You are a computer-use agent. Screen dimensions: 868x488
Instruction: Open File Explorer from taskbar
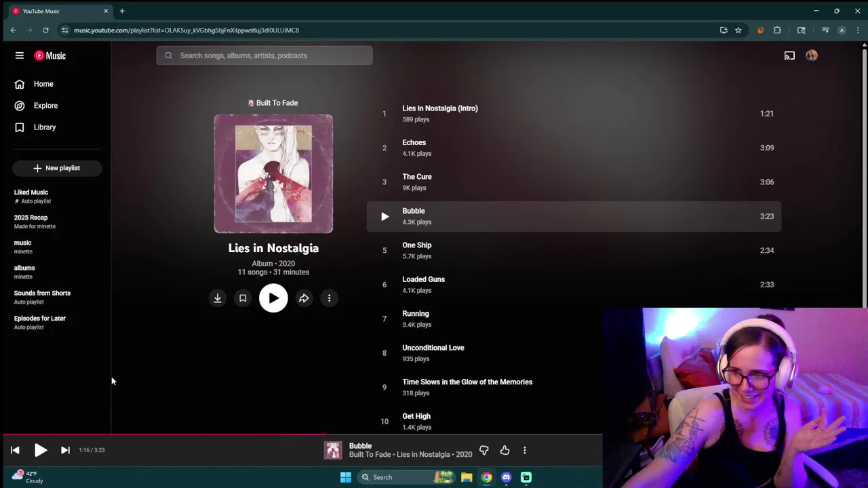point(467,477)
